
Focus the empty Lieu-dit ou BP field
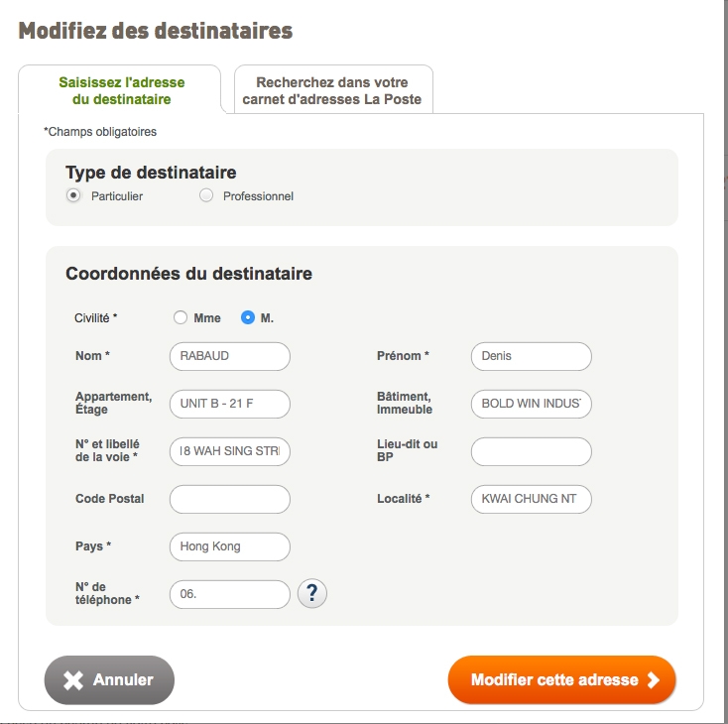(531, 451)
